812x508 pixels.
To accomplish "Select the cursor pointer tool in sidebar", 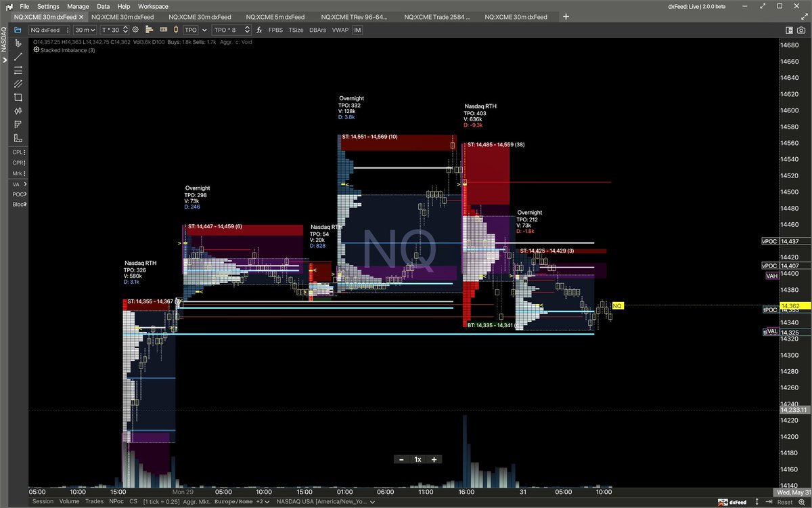I will [x=18, y=43].
